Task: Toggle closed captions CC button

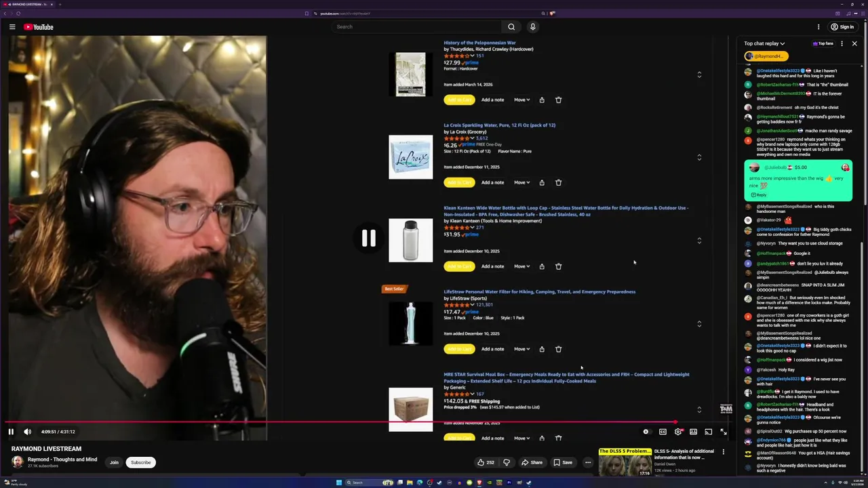Action: pyautogui.click(x=663, y=432)
